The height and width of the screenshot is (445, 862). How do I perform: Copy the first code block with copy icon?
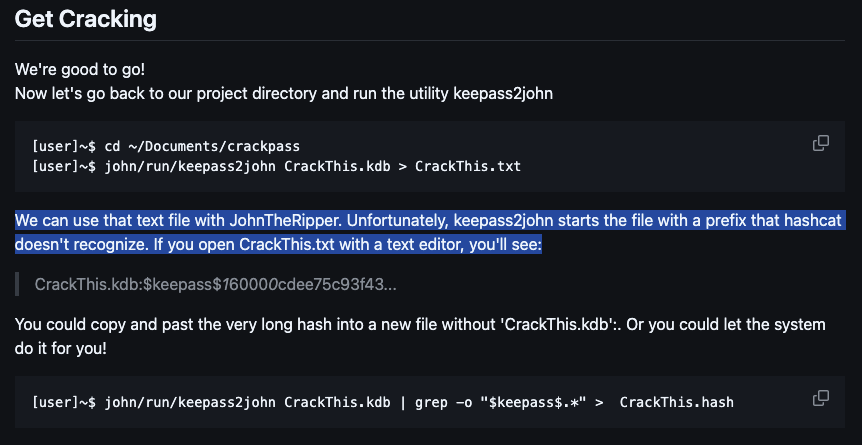pos(820,144)
